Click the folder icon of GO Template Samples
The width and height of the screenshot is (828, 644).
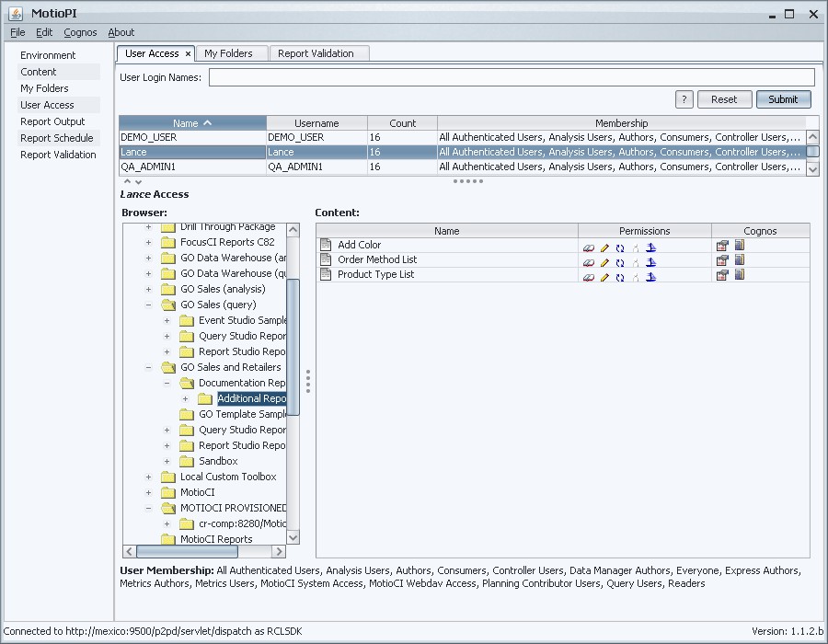click(x=187, y=414)
